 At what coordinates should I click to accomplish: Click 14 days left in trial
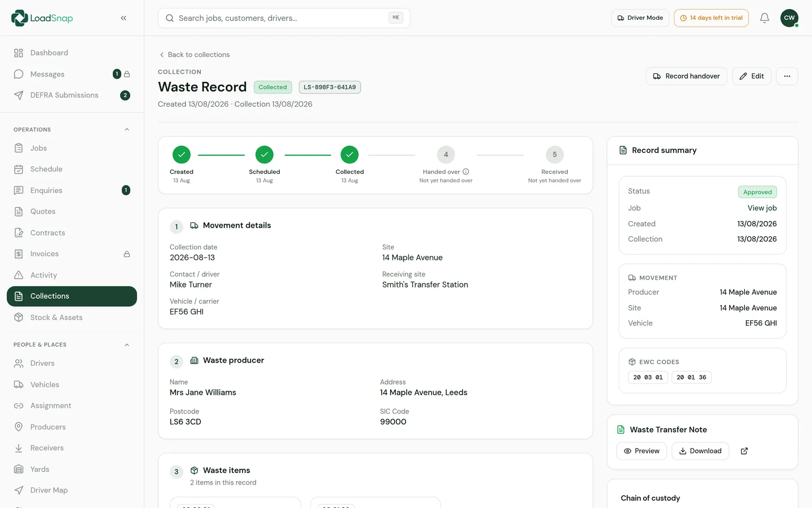pyautogui.click(x=711, y=18)
